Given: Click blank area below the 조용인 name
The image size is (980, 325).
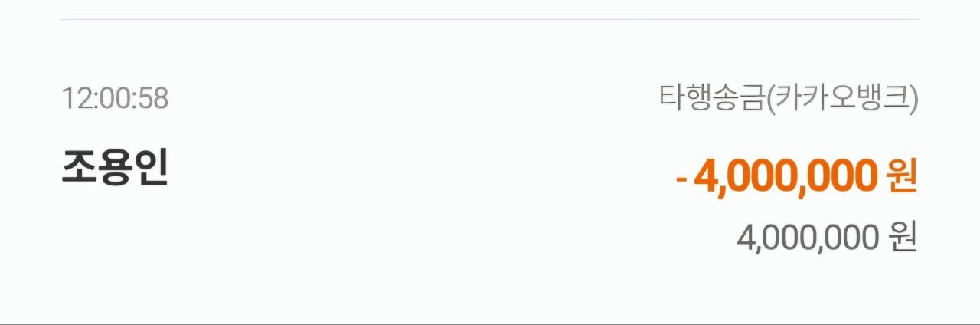Looking at the screenshot, I should pyautogui.click(x=115, y=245).
